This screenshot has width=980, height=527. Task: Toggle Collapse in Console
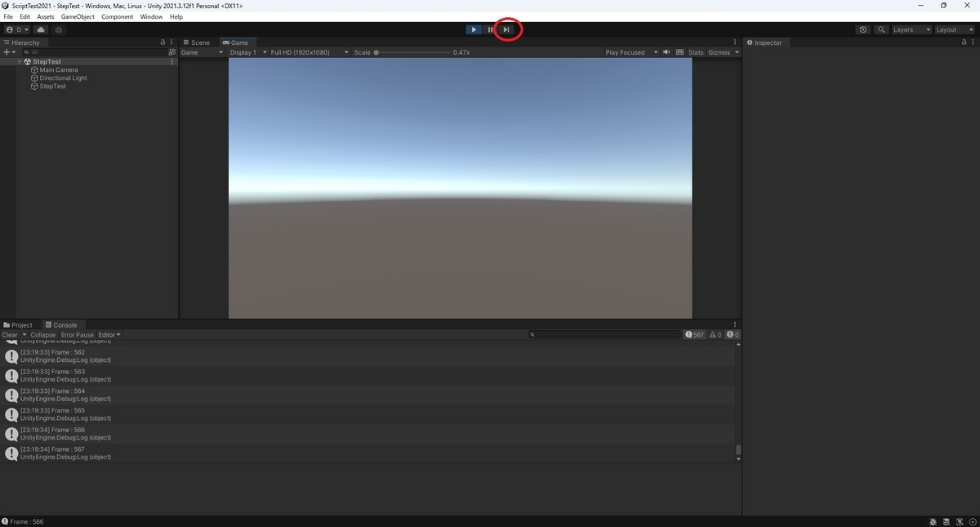click(x=43, y=335)
